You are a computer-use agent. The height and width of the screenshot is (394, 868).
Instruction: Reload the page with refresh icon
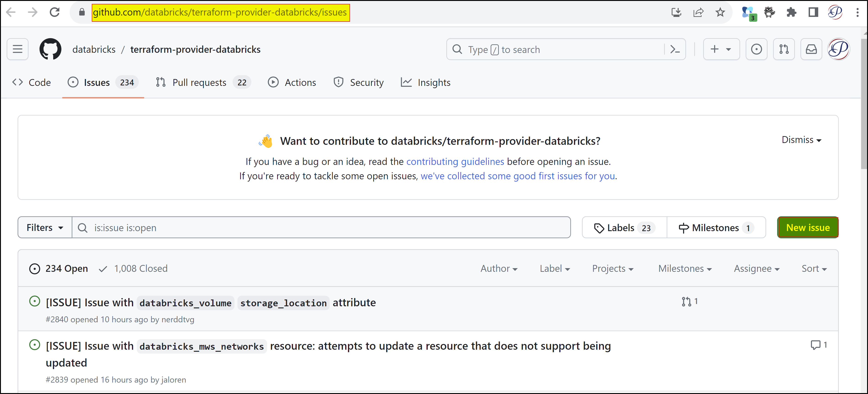55,13
